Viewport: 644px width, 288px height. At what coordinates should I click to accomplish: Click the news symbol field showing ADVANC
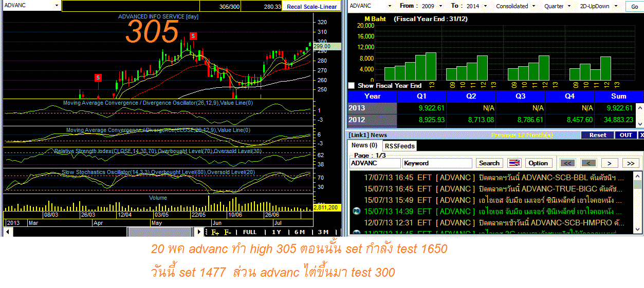click(x=375, y=163)
